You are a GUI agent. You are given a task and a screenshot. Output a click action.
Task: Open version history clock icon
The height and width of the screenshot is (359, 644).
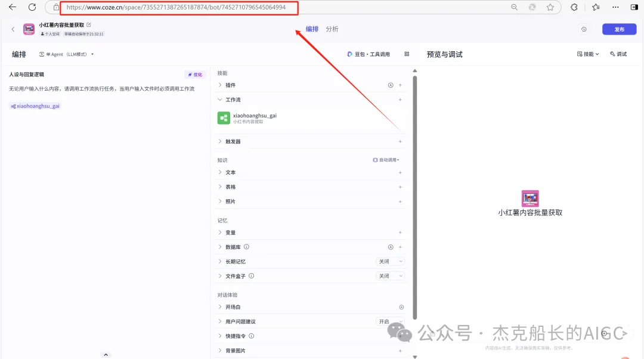[x=584, y=29]
